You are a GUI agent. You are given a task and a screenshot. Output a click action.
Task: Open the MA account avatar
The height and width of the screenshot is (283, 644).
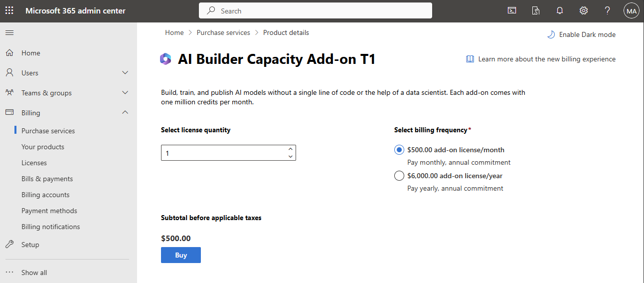tap(632, 10)
